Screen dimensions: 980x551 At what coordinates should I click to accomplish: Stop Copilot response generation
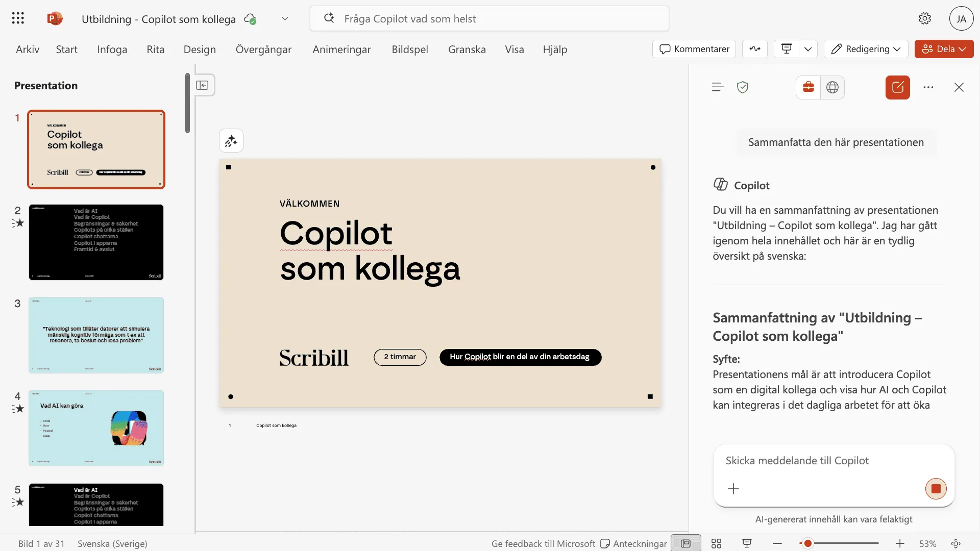point(936,489)
